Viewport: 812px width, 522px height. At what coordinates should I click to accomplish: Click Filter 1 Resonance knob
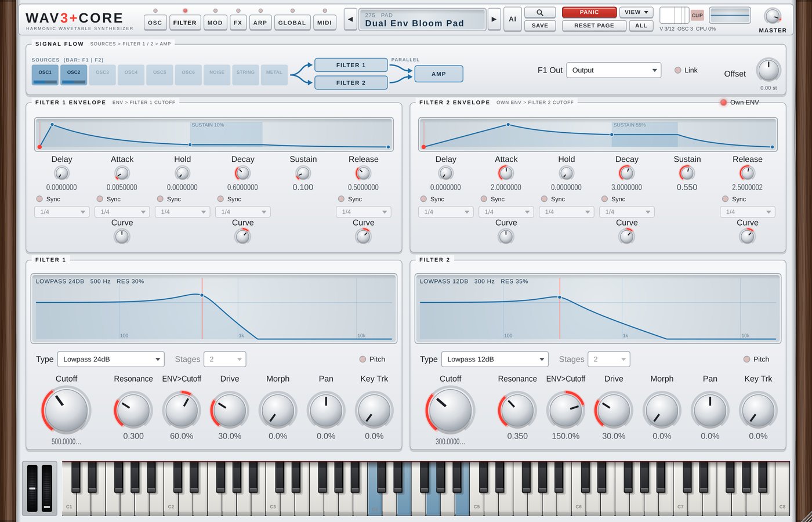tap(133, 411)
